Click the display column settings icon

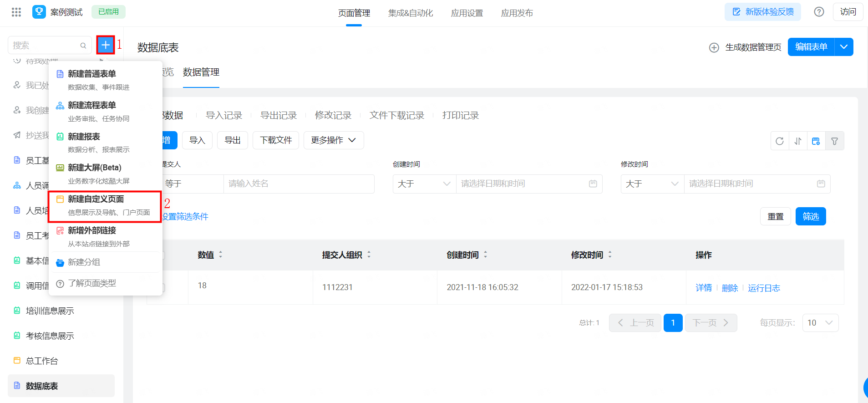coord(816,141)
